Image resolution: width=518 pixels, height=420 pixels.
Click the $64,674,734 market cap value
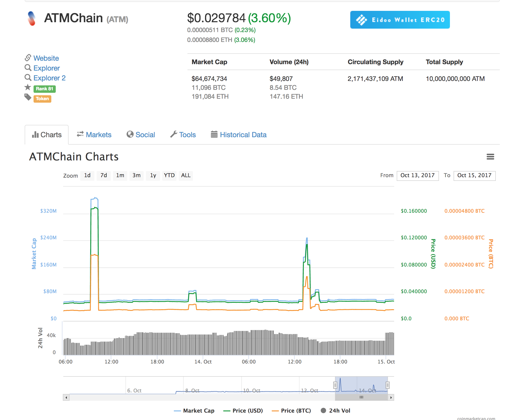click(x=209, y=79)
